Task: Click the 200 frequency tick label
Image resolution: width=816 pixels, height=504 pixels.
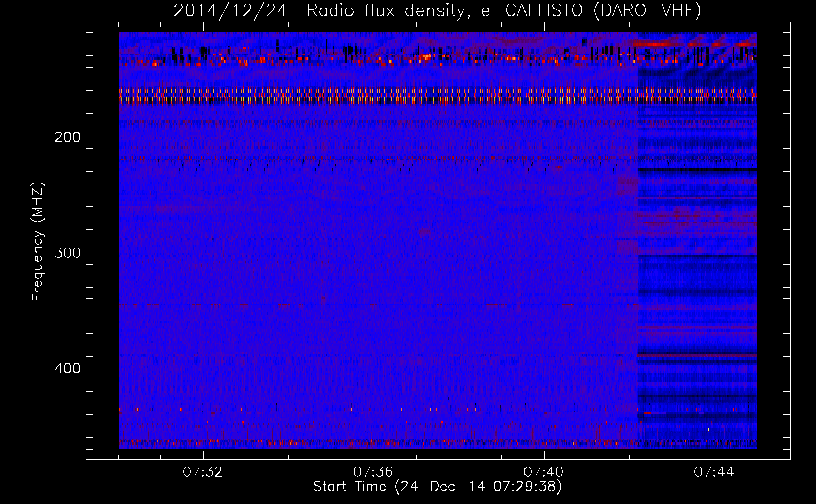Action: (68, 137)
